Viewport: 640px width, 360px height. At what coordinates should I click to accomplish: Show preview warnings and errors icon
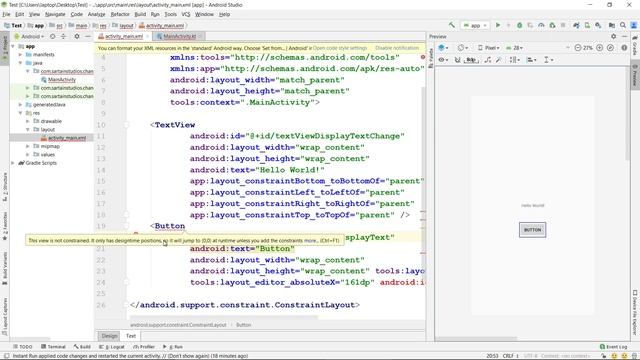624,48
